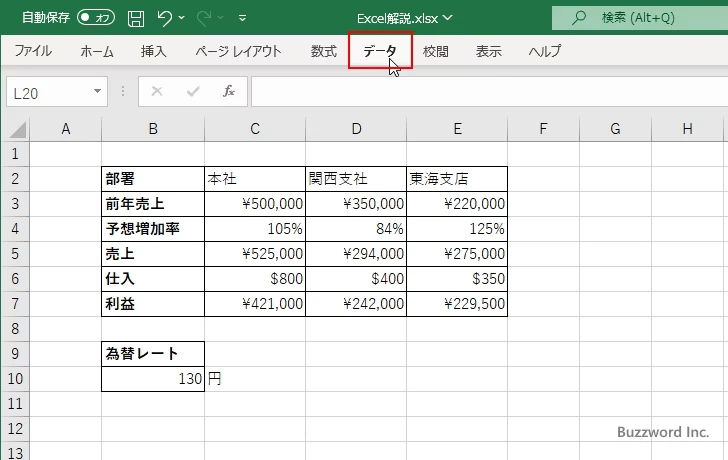Image resolution: width=728 pixels, height=460 pixels.
Task: Click the search magnifier icon
Action: click(x=578, y=18)
